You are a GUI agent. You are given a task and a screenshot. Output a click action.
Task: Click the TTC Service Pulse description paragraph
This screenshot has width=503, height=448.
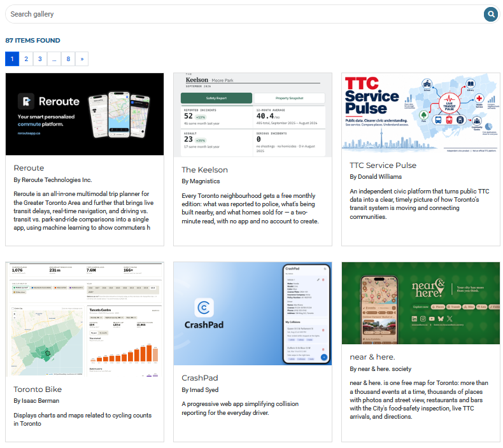pyautogui.click(x=420, y=204)
